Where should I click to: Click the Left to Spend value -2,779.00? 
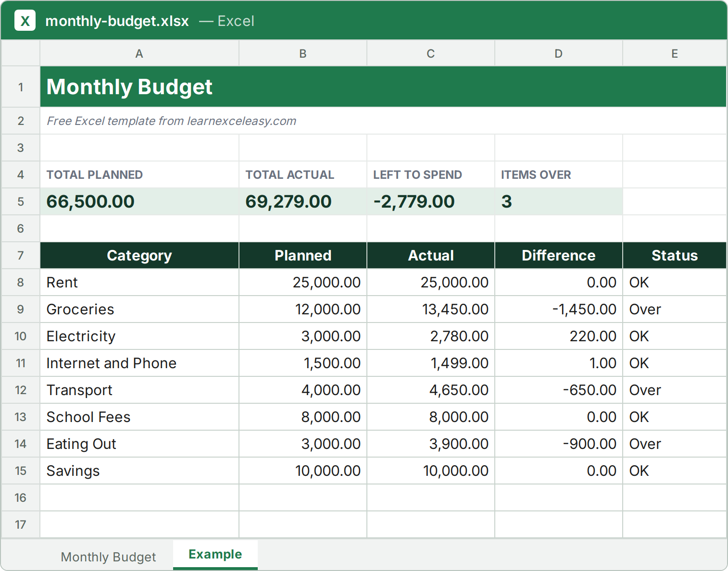[x=431, y=201]
